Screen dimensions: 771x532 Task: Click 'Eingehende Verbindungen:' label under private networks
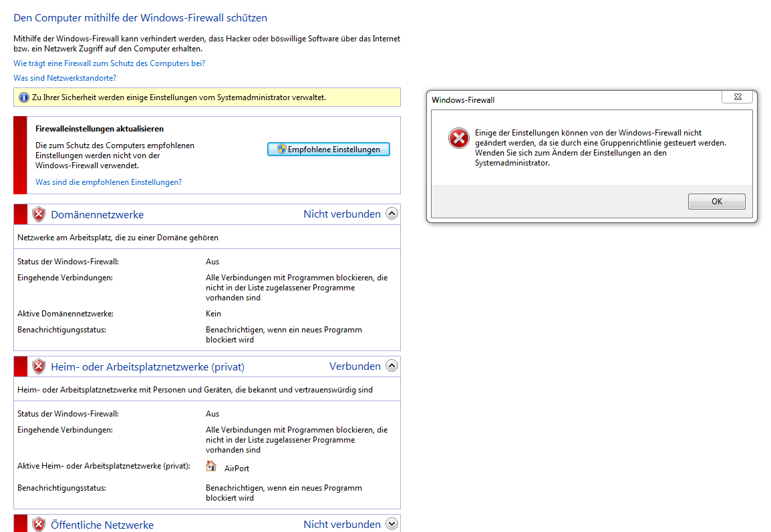coord(65,430)
